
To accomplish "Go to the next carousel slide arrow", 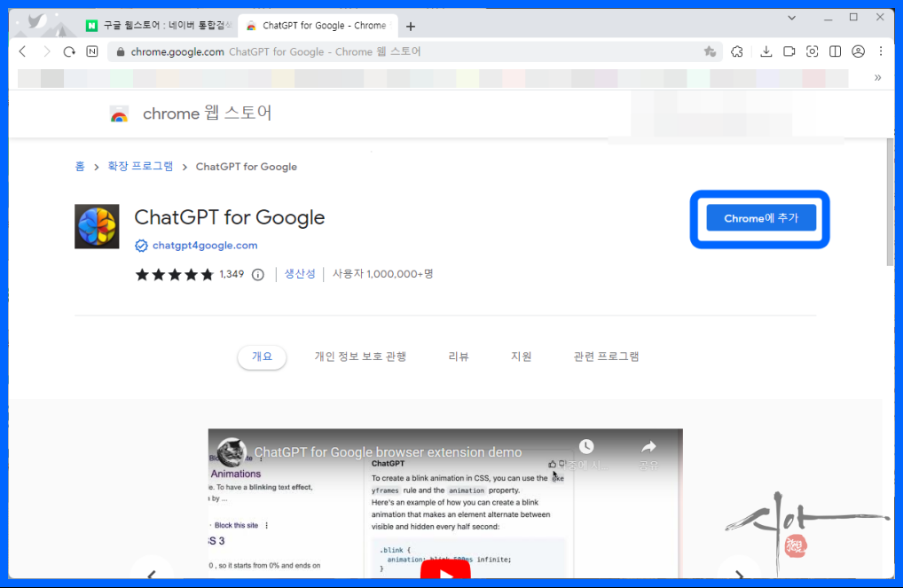I will click(740, 574).
